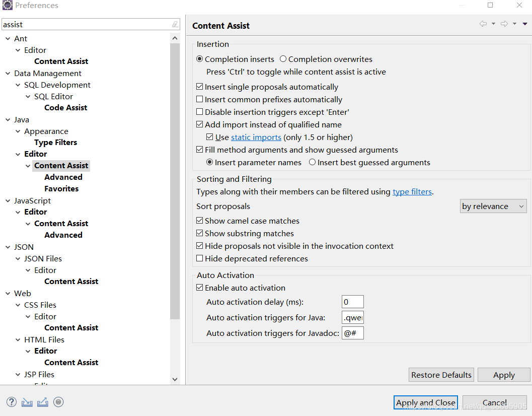Screen dimensions: 532x416
Task: Select Content Assist under HTML Files Editor
Action: (71, 363)
